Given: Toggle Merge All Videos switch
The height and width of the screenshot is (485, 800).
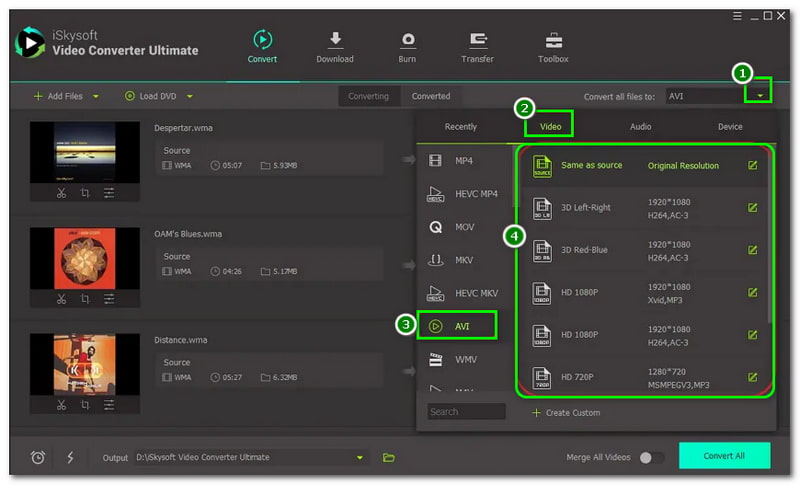Looking at the screenshot, I should point(651,457).
